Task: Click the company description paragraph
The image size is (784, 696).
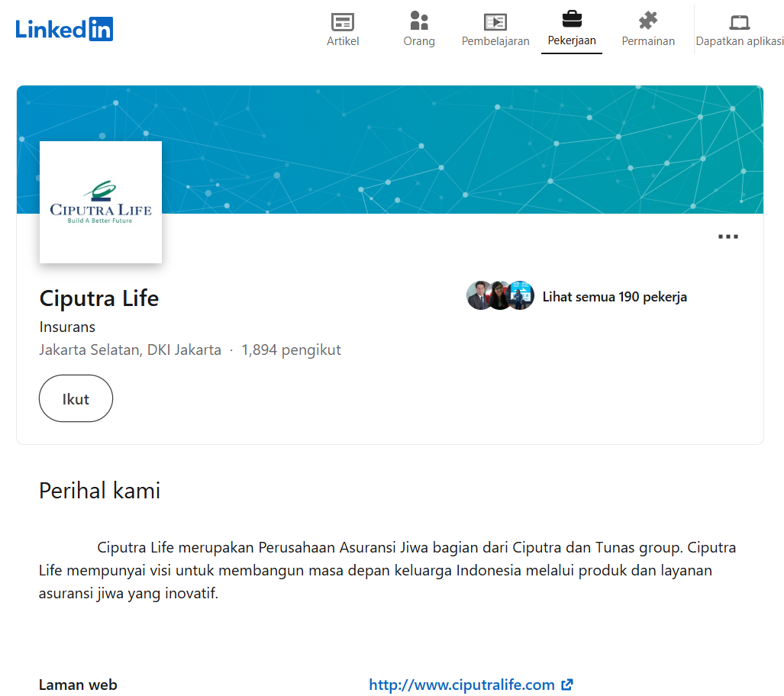Action: point(387,571)
